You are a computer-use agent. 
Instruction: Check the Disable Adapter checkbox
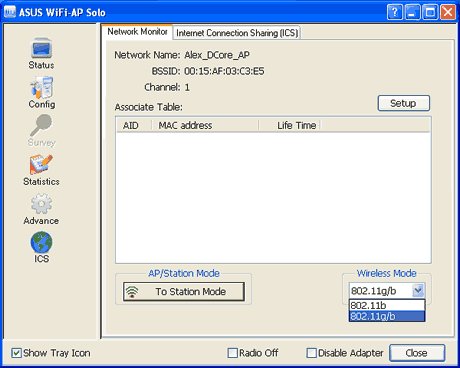pyautogui.click(x=311, y=353)
